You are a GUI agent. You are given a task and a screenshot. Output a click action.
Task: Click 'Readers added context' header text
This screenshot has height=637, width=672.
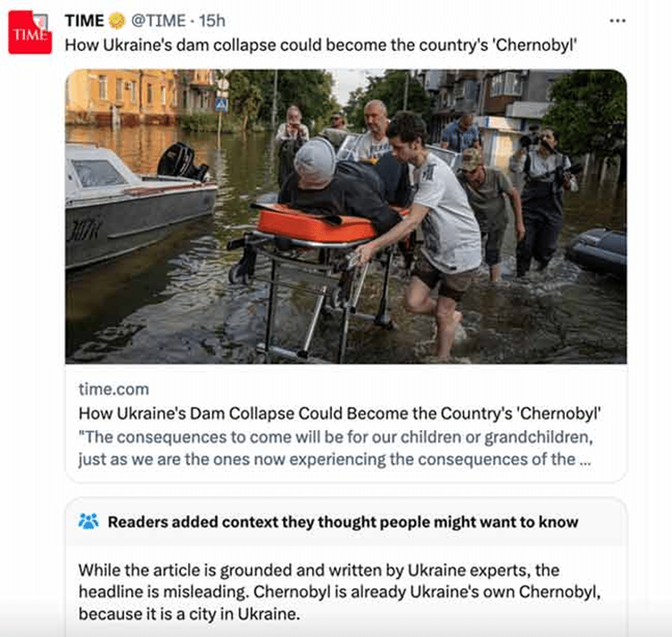(x=343, y=522)
